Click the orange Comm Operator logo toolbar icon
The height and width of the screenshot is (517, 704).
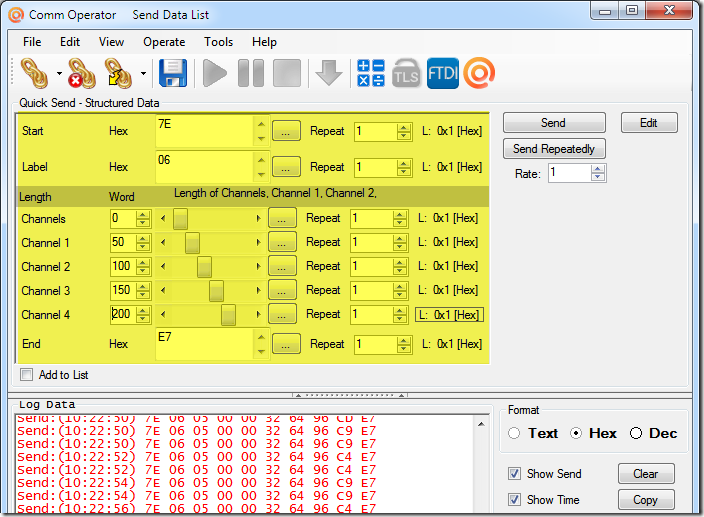click(x=479, y=73)
